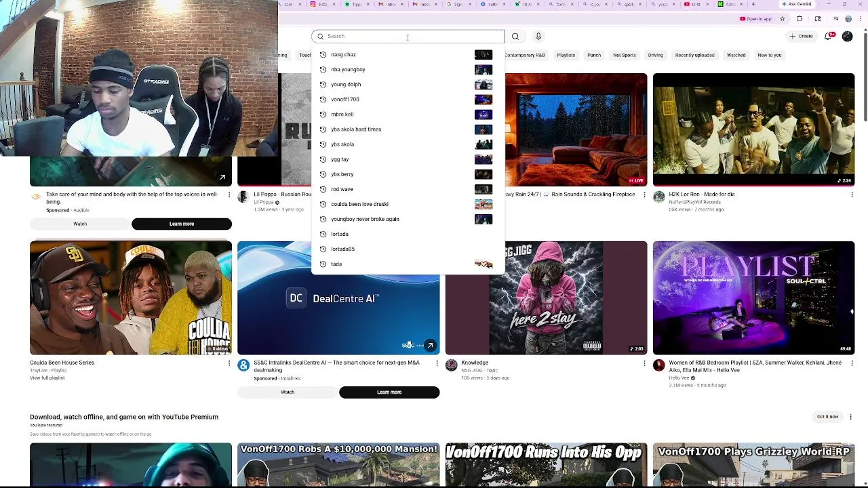Bookmark this page with star icon
This screenshot has width=868, height=488.
782,19
